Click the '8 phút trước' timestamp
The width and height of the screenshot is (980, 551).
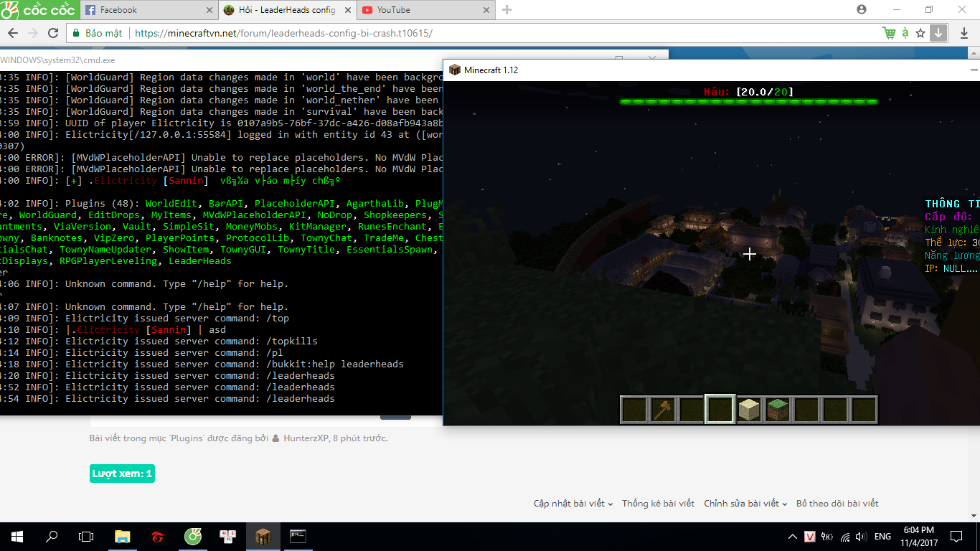point(360,438)
